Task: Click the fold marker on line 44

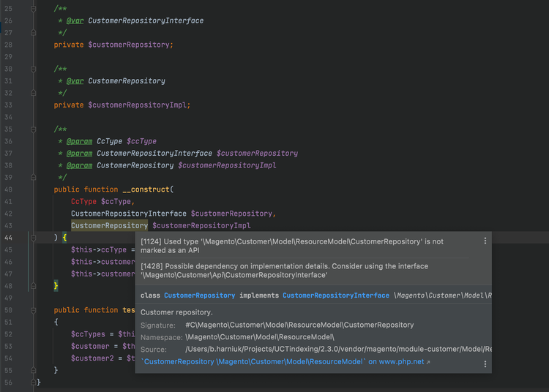Action: coord(34,238)
